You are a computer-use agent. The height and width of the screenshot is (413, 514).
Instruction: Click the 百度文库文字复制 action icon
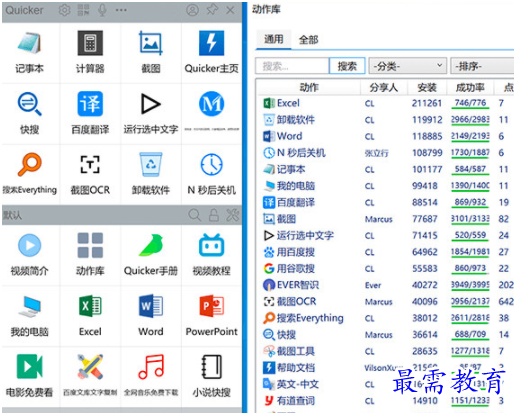(x=90, y=367)
